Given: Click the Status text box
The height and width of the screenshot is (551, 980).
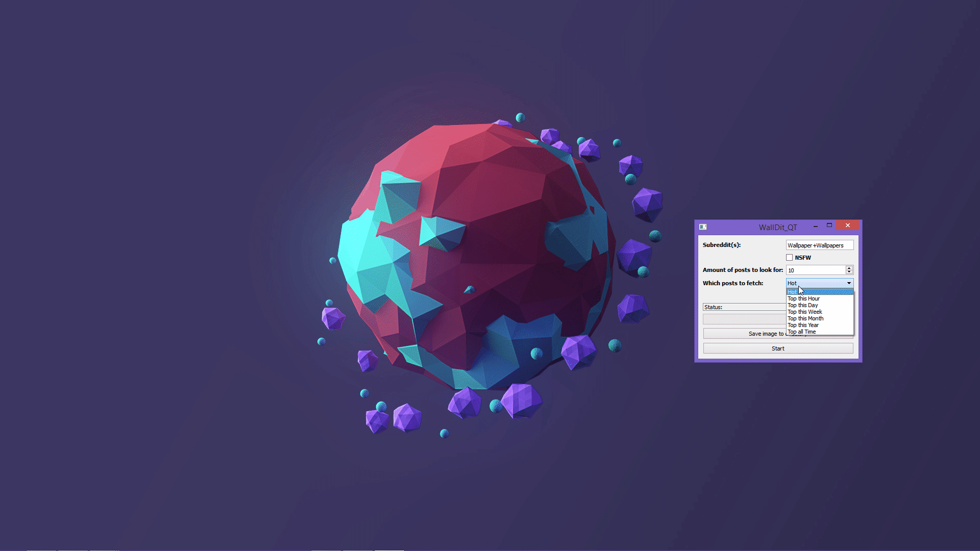Looking at the screenshot, I should [744, 307].
